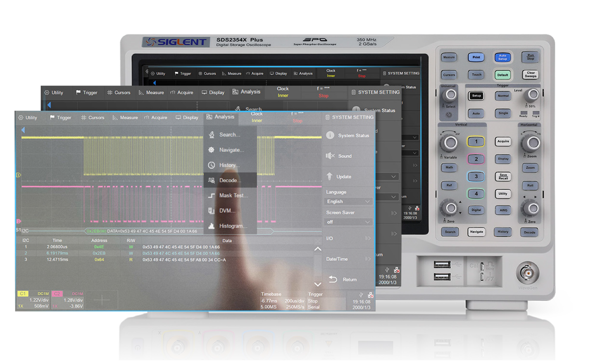Toggle the Sound mute icon
597x364 pixels.
[x=330, y=156]
